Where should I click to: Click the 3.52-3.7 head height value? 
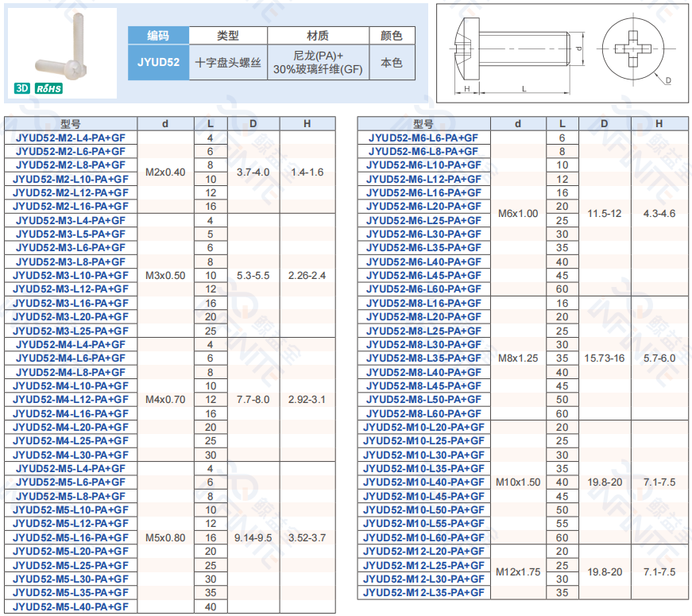point(307,537)
